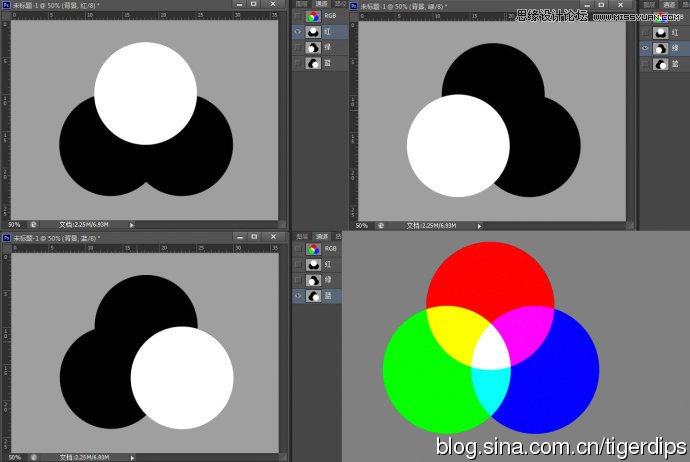
Task: Click the RGB label in bottom-left channels panel
Action: coord(330,249)
